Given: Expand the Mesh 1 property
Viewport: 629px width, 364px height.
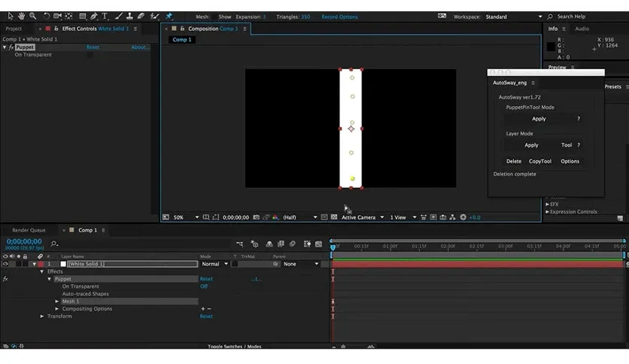Looking at the screenshot, I should click(x=57, y=302).
